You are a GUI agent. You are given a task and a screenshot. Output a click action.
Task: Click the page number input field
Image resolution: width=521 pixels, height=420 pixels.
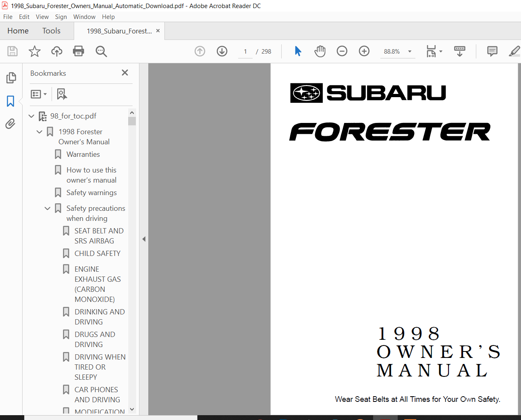[x=245, y=52]
